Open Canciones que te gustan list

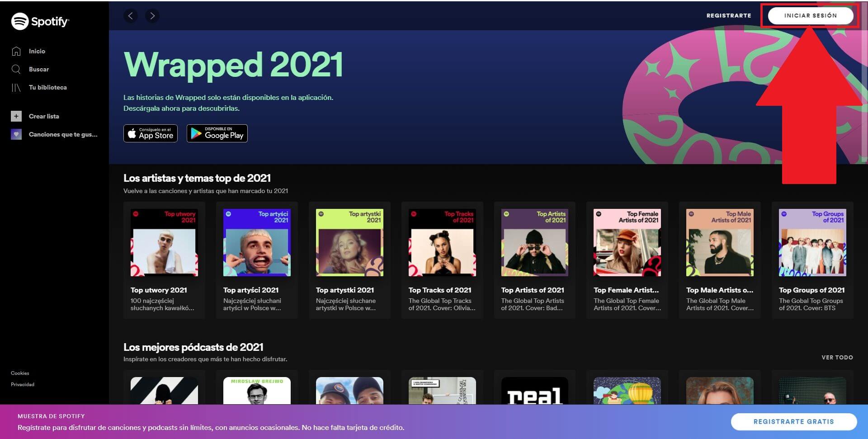63,134
